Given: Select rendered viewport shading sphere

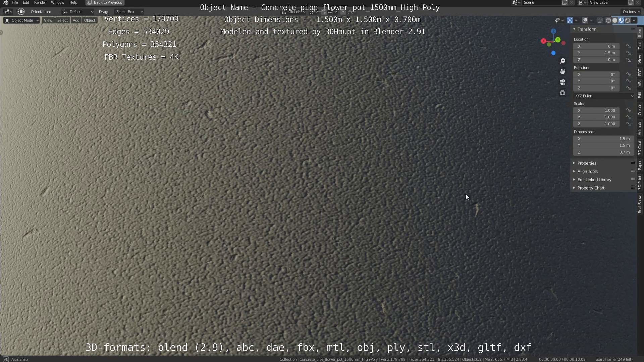Looking at the screenshot, I should (x=628, y=20).
